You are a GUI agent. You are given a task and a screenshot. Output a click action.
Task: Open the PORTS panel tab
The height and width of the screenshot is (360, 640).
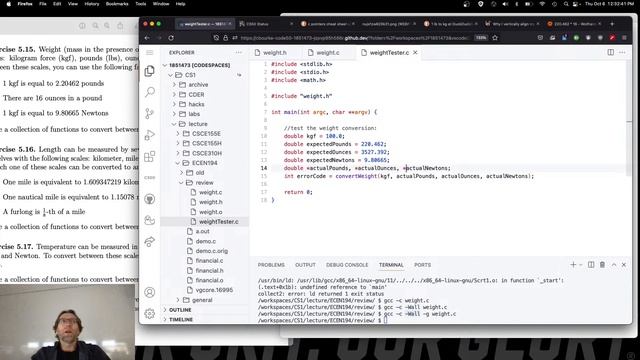(422, 265)
